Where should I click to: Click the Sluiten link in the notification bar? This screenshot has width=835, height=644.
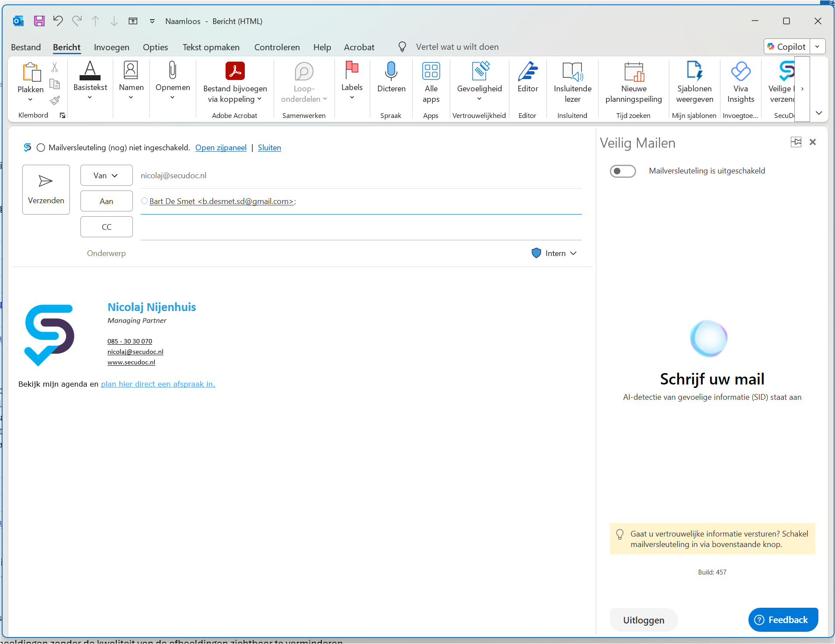[x=269, y=148]
